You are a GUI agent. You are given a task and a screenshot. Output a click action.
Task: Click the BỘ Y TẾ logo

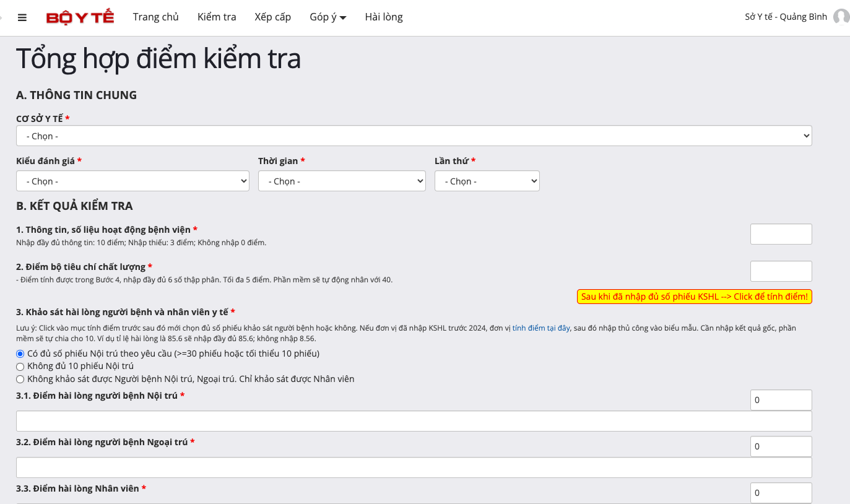80,17
